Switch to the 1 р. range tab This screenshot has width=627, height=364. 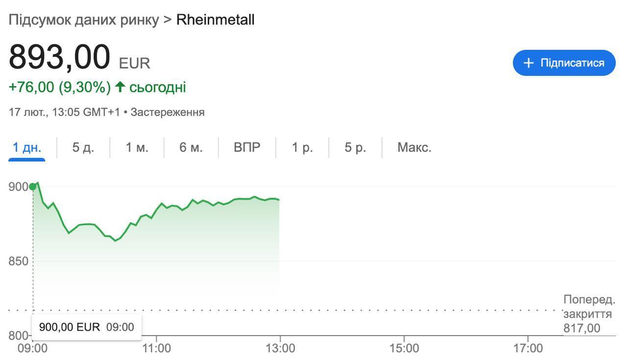(302, 147)
